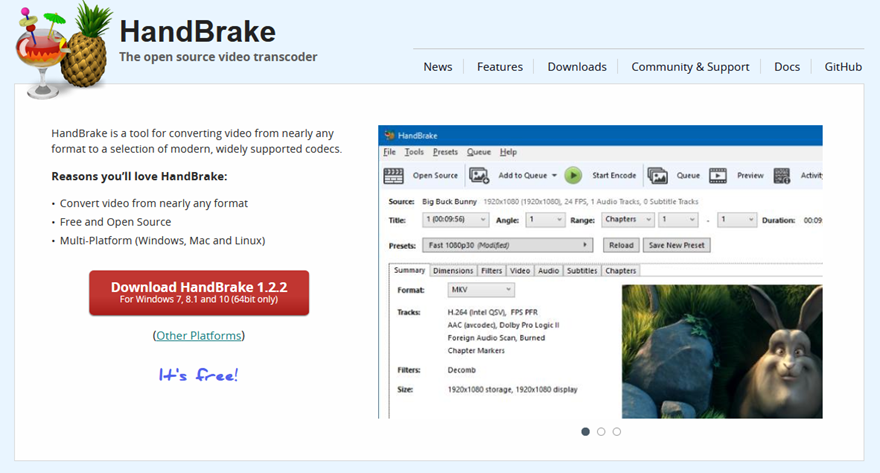Click the Preview film screen icon

(718, 175)
